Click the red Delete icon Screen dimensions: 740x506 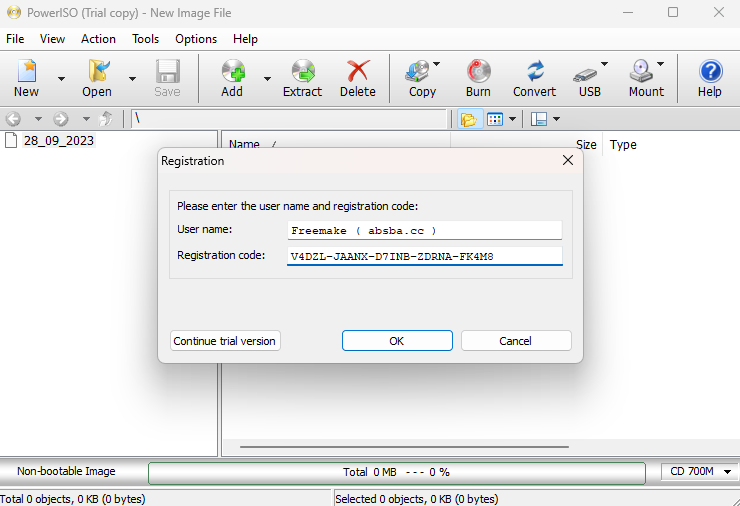pyautogui.click(x=358, y=71)
